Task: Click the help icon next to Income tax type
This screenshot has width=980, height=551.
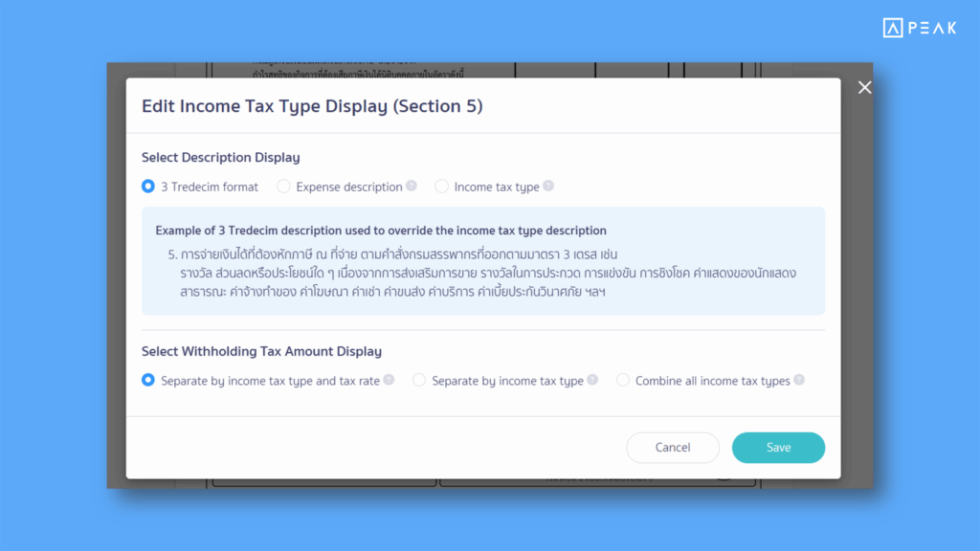Action: (x=548, y=186)
